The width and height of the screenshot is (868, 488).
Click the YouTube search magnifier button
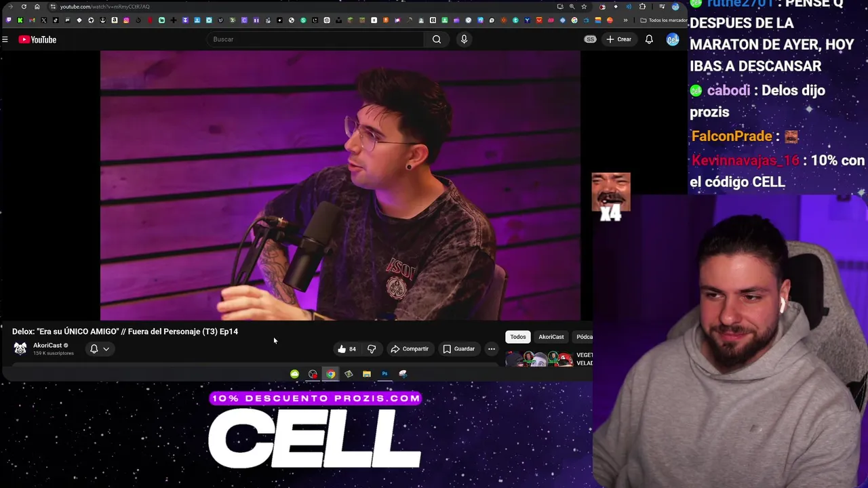(x=437, y=39)
